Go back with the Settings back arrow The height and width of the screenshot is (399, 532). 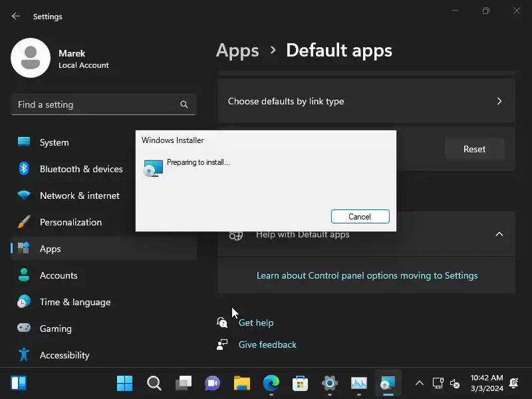tap(15, 16)
